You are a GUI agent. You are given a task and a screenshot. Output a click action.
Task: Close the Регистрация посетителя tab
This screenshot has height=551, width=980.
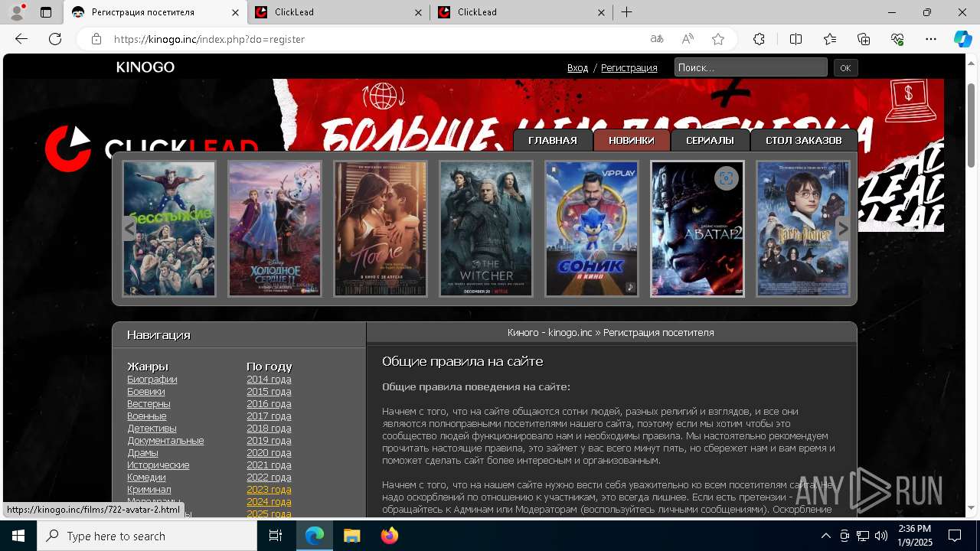235,12
